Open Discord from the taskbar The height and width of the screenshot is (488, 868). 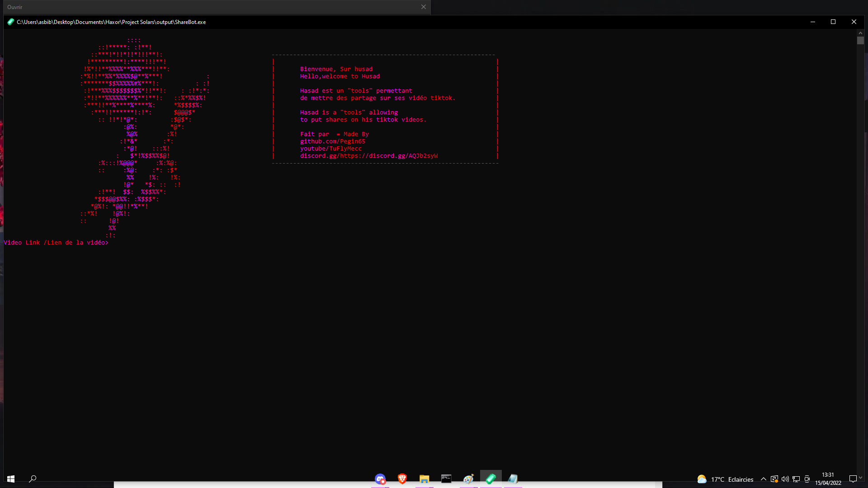[x=380, y=479]
